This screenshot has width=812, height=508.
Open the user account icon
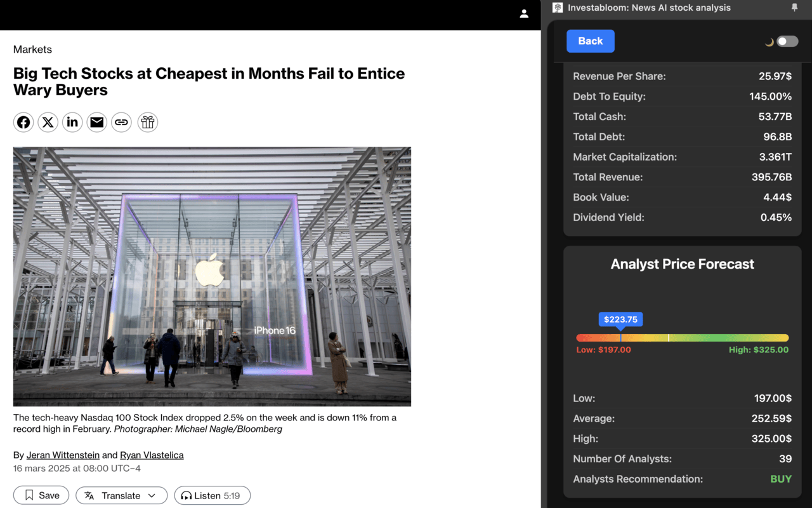[x=524, y=13]
